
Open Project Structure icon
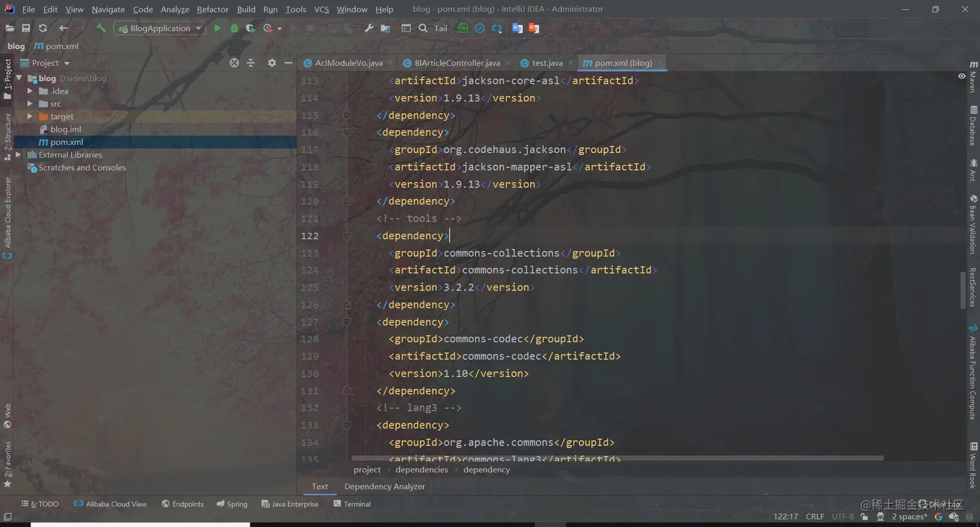[x=386, y=28]
